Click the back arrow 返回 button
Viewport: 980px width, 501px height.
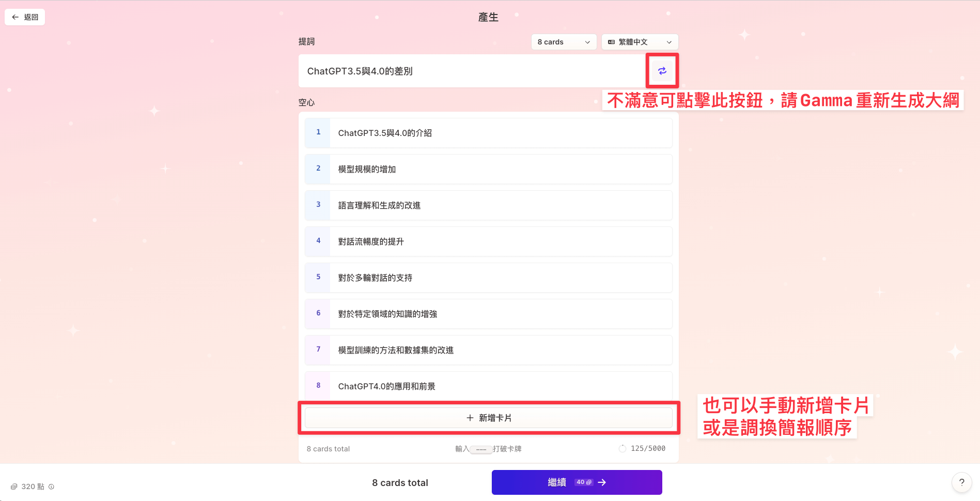(25, 17)
